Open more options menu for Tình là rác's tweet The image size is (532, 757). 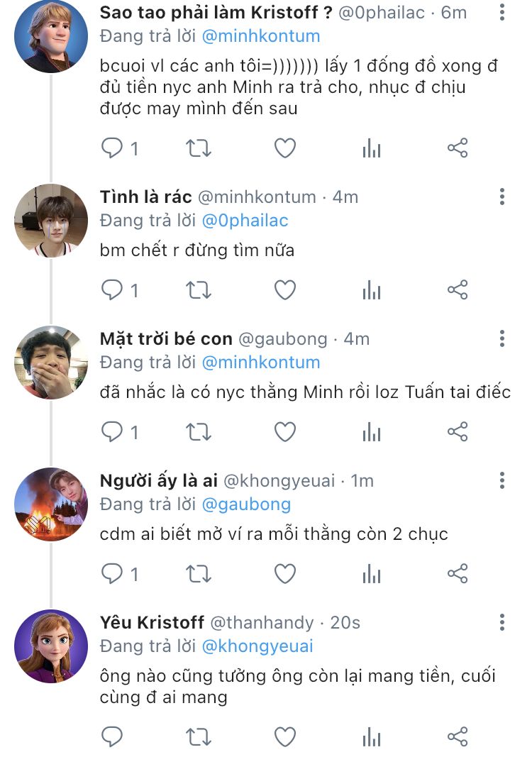[x=502, y=197]
